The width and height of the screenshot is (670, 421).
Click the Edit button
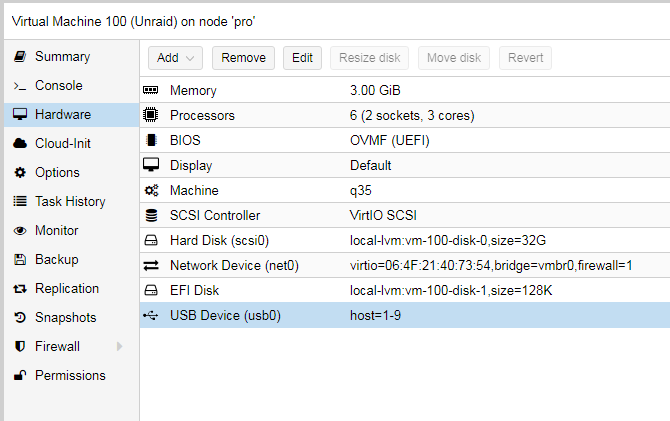coord(303,58)
